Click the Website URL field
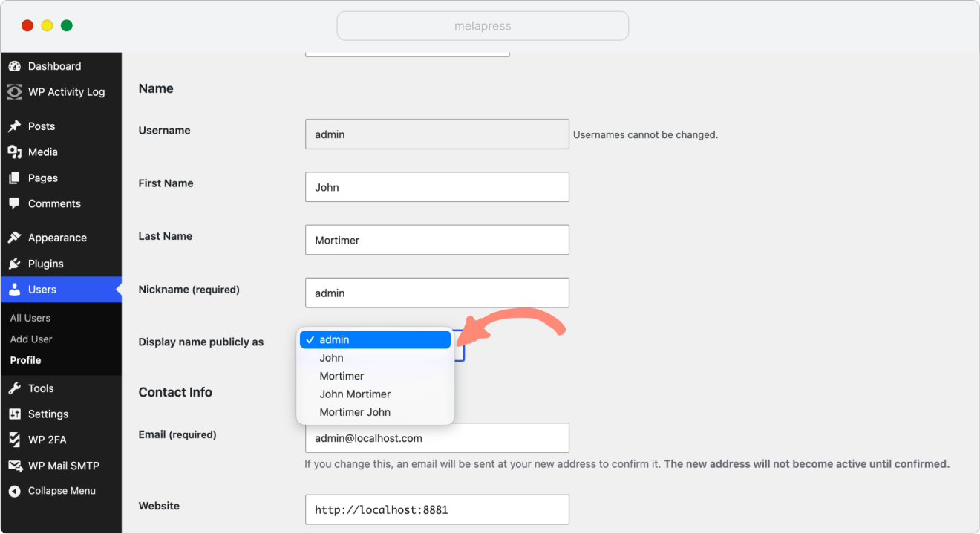Viewport: 980px width, 534px height. pyautogui.click(x=437, y=509)
